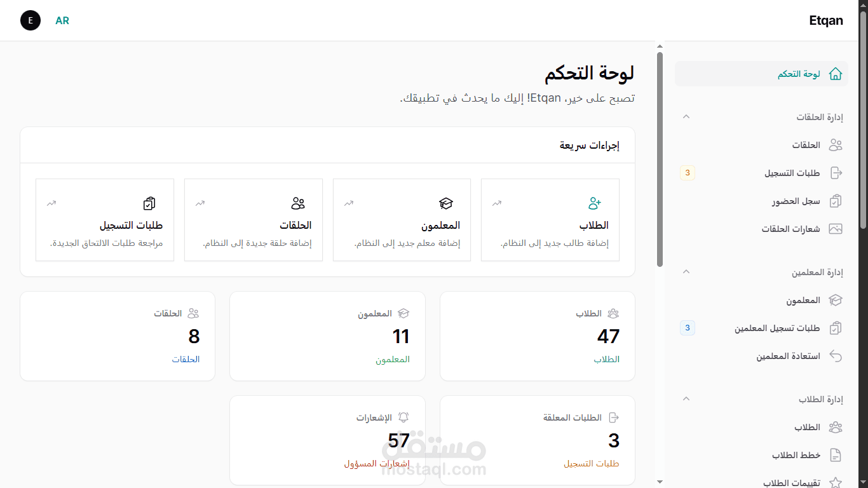Viewport: 868px width, 488px height.
Task: Click the document icon beside خطط الطلاب
Action: click(x=836, y=455)
